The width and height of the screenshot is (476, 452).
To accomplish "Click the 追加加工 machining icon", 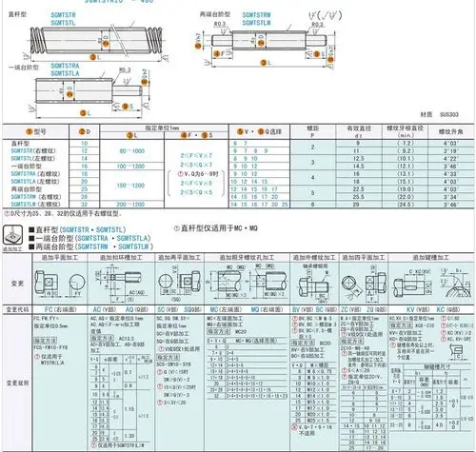I will click(x=12, y=235).
